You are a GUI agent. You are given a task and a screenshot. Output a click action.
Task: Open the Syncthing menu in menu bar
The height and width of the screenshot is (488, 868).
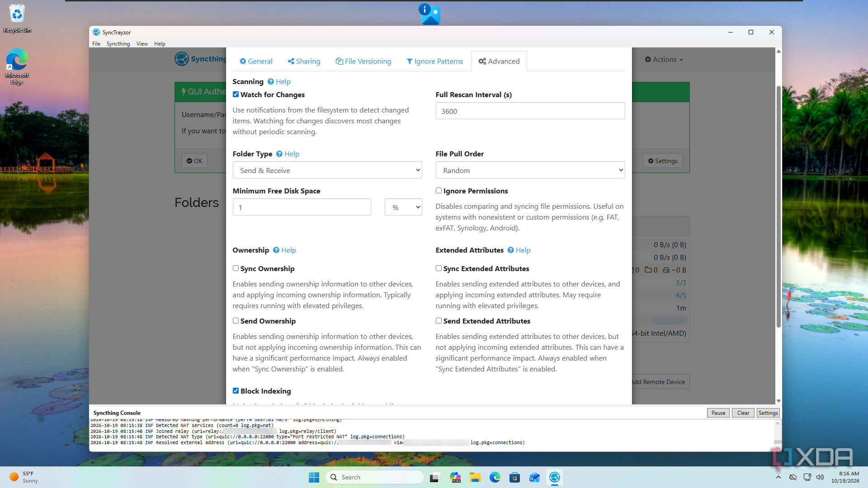[x=118, y=44]
